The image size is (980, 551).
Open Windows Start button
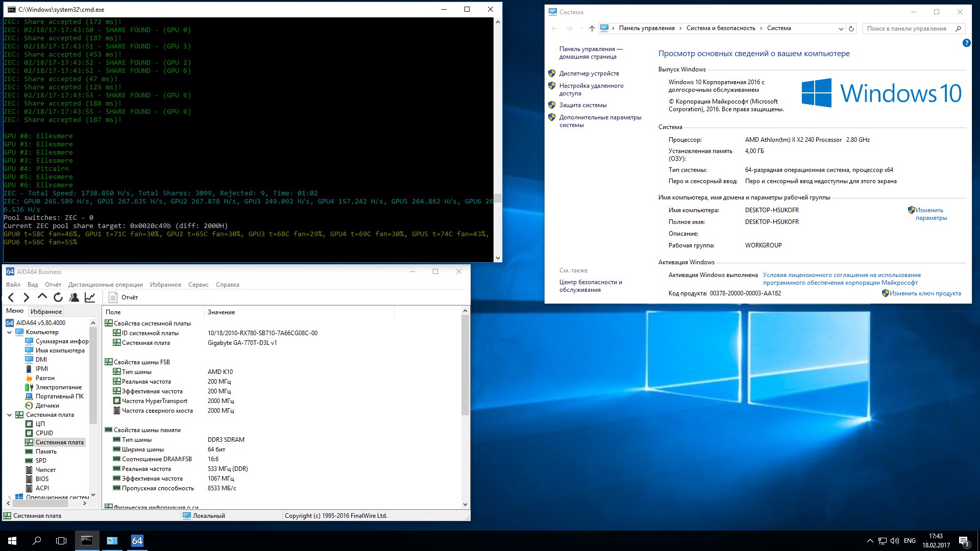point(12,541)
